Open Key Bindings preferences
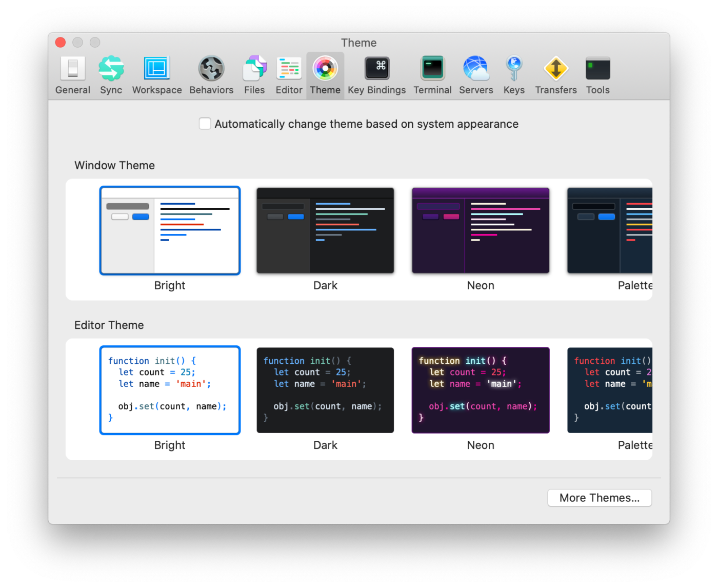 376,75
